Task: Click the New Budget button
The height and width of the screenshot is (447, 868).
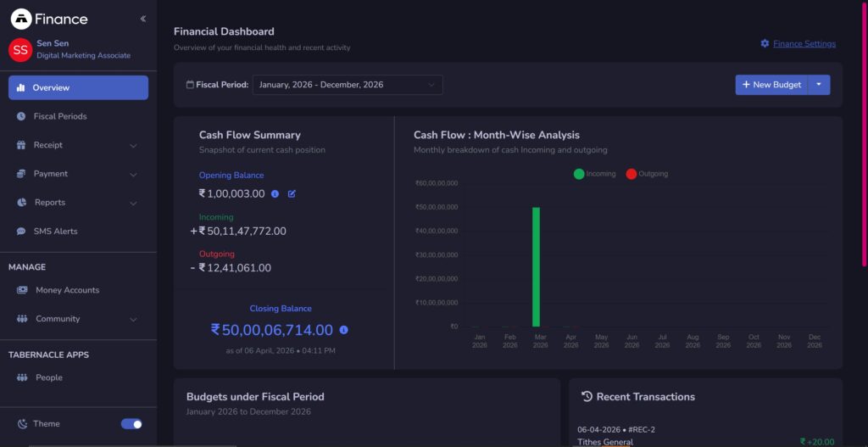Action: click(x=771, y=85)
